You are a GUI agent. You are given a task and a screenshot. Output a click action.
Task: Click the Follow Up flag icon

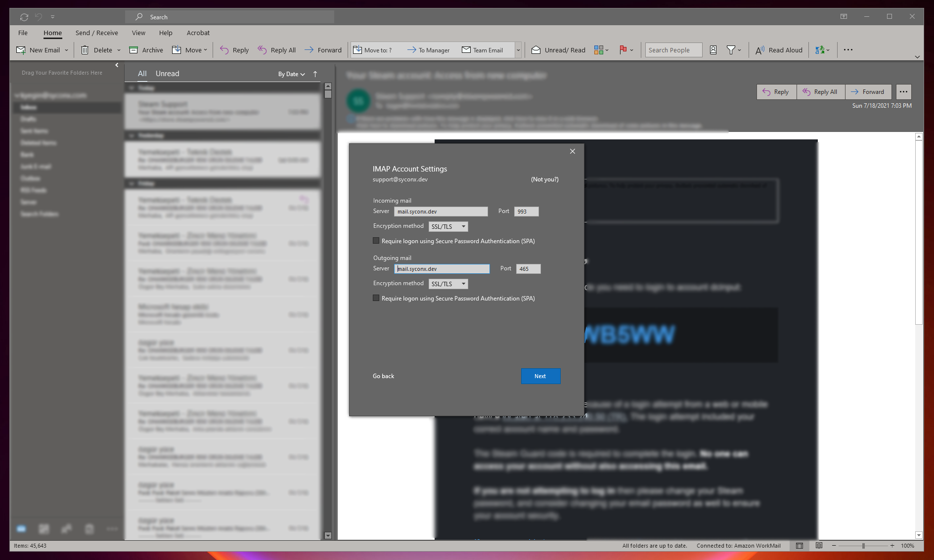click(x=623, y=50)
